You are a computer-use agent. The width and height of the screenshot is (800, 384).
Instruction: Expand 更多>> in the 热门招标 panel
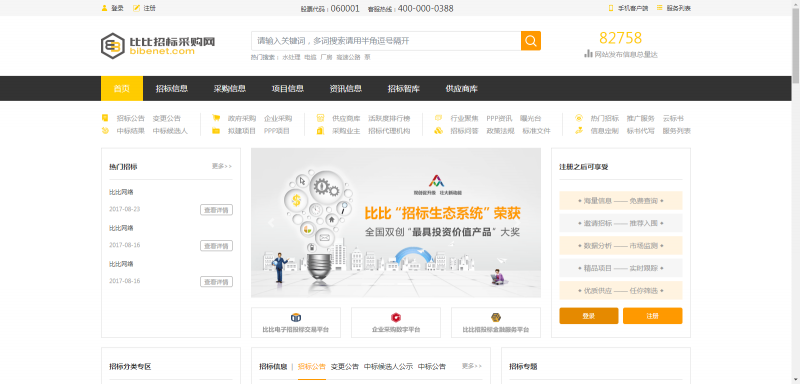click(x=222, y=166)
